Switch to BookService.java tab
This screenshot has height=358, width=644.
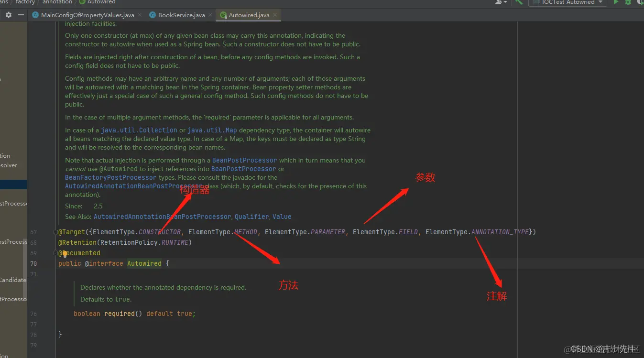pos(181,15)
